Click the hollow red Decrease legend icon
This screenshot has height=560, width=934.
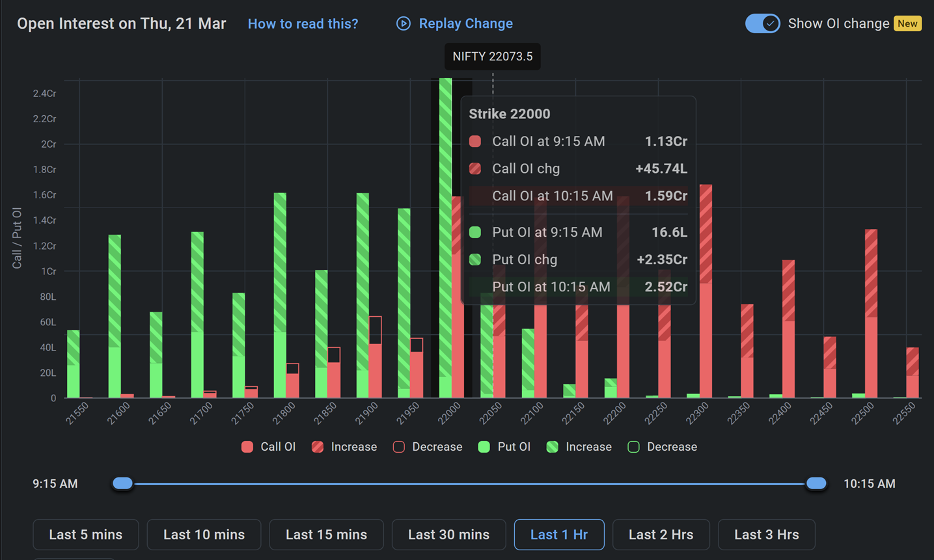[399, 447]
